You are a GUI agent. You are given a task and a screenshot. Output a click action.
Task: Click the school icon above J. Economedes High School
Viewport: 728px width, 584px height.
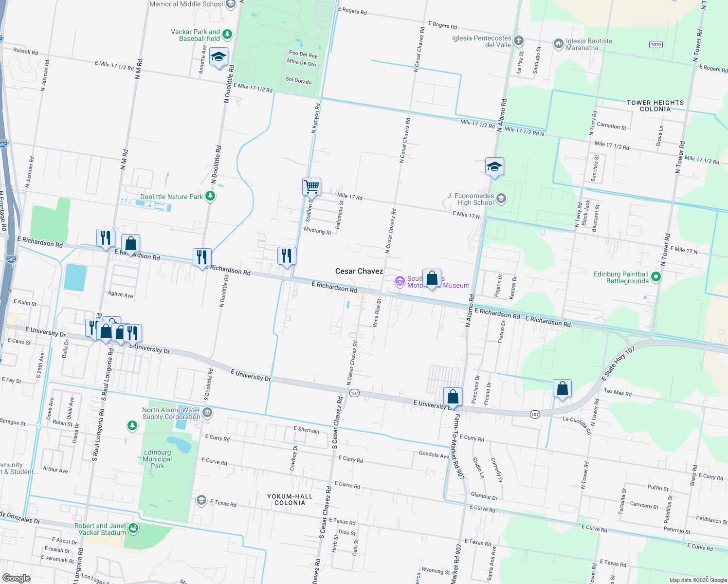click(x=494, y=166)
